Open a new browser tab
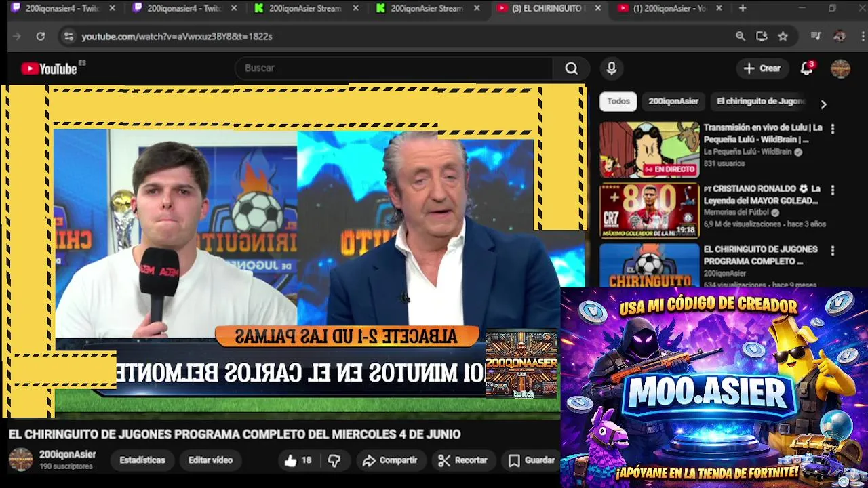Viewport: 868px width, 488px height. (743, 8)
